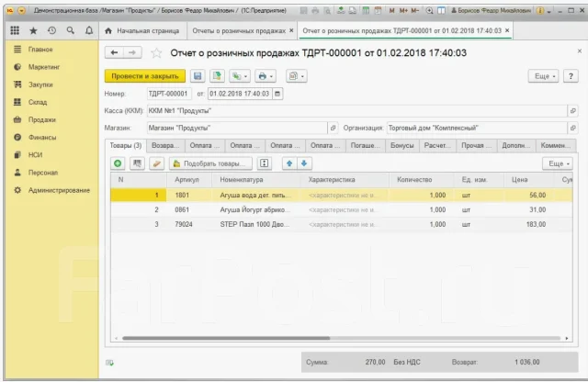The image size is (588, 382).
Task: Expand the print dropdown button
Action: point(266,76)
